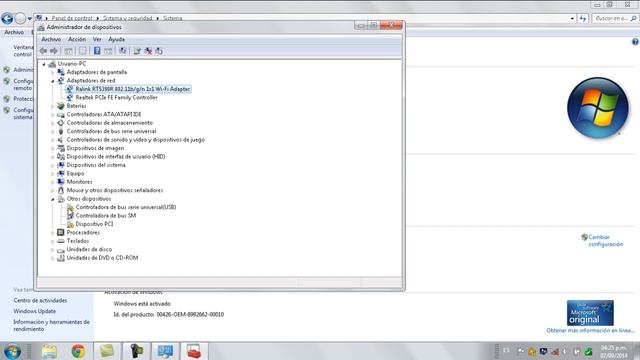
Task: Click the sticky notes taskbar icon
Action: [107, 351]
